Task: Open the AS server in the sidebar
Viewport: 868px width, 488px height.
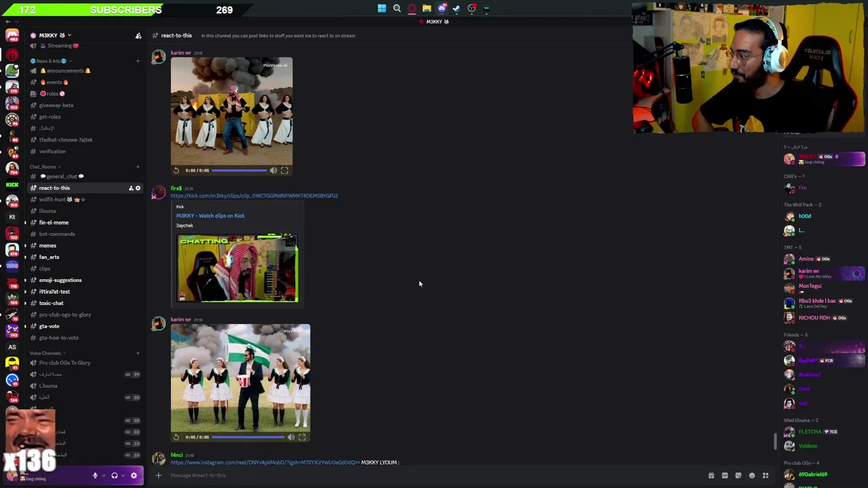Action: pyautogui.click(x=12, y=347)
